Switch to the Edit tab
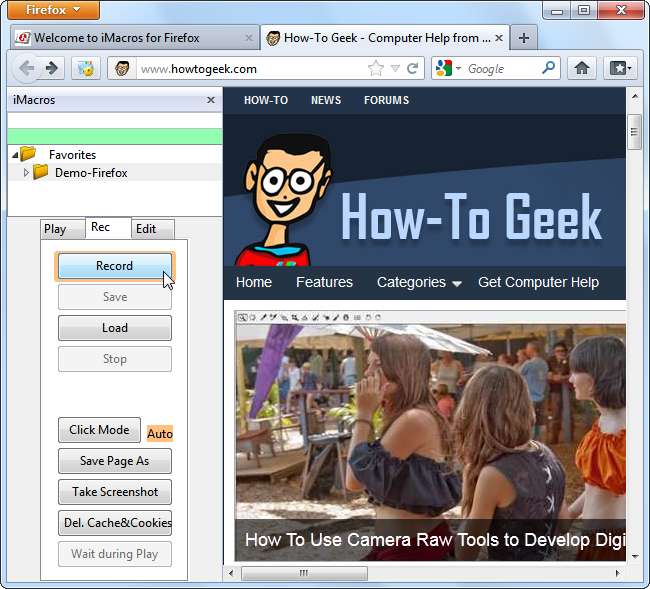The width and height of the screenshot is (650, 589). click(x=153, y=229)
